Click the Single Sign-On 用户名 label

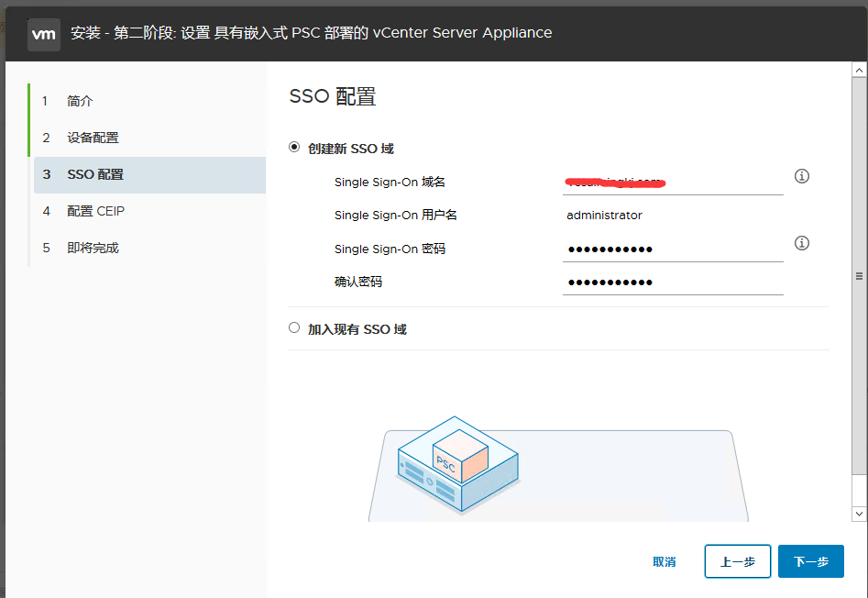(396, 216)
